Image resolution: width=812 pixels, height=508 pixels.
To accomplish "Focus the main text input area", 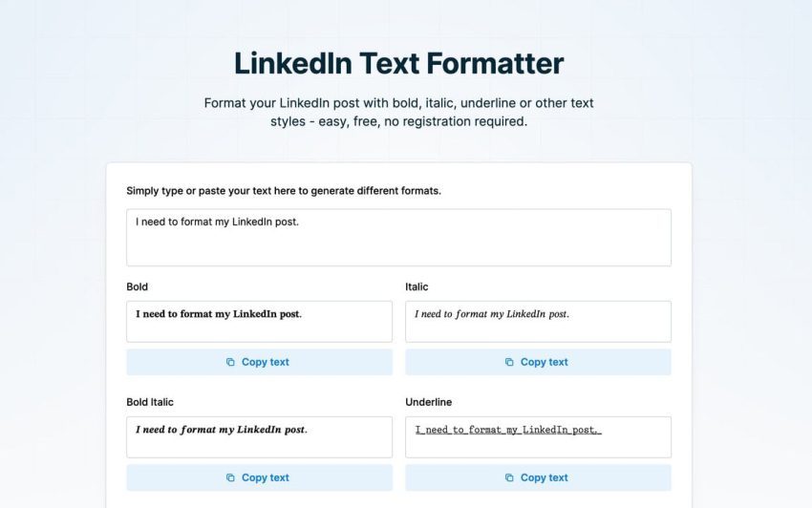I will [x=398, y=238].
